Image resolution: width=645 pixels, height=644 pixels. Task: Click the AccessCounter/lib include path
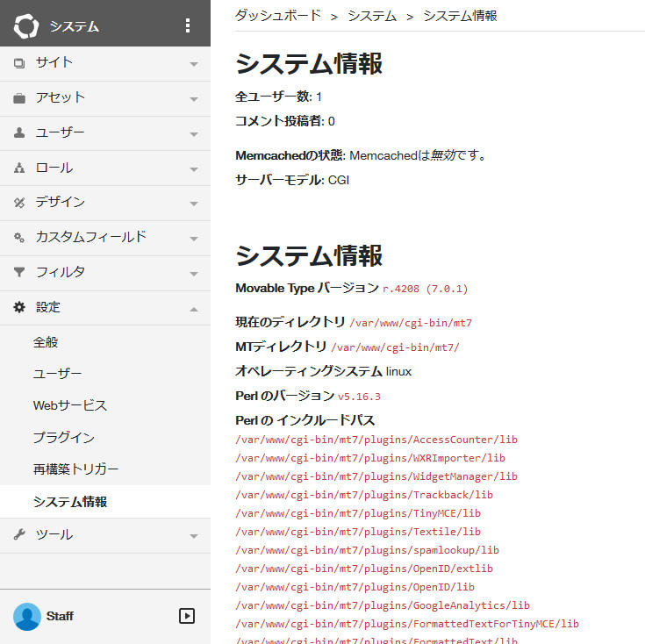(376, 440)
